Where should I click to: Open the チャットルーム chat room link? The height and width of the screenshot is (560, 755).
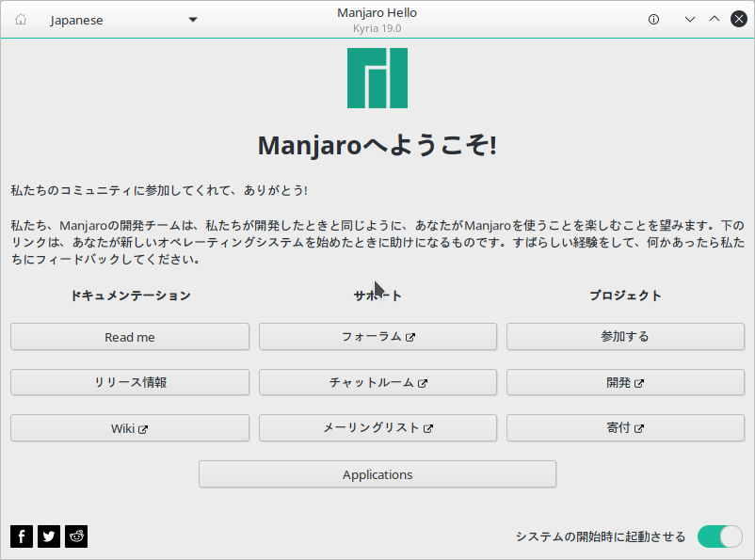pos(378,382)
